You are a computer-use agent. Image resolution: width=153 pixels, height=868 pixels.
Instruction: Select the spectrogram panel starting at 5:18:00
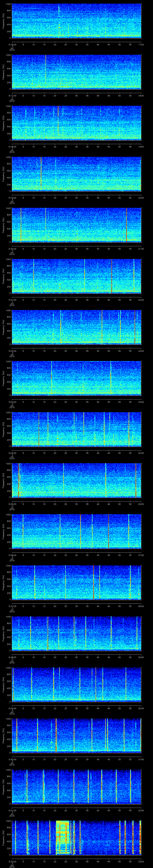coord(76,123)
